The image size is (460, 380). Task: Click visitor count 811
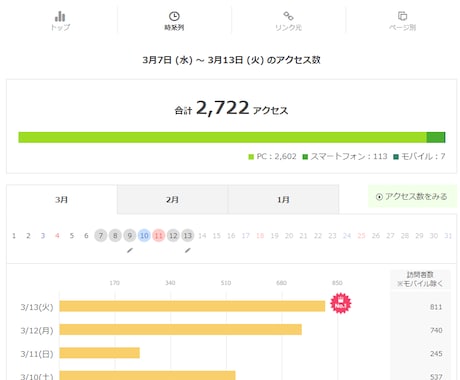tap(436, 307)
